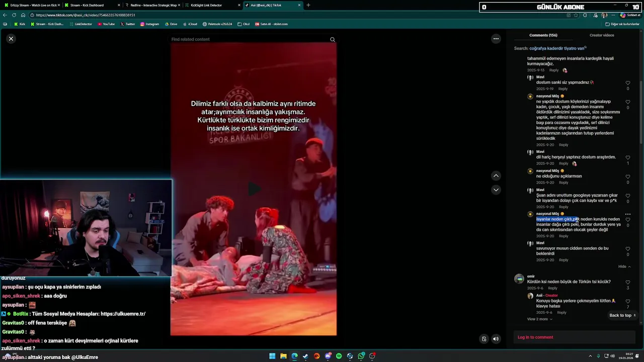Open the Windows Start menu
The image size is (644, 362).
(272, 356)
